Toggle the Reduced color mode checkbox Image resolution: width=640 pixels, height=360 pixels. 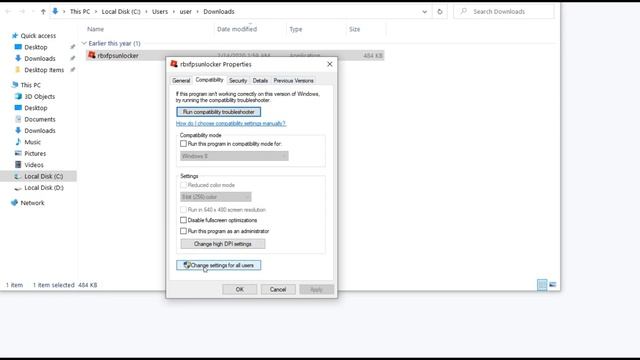pyautogui.click(x=183, y=185)
